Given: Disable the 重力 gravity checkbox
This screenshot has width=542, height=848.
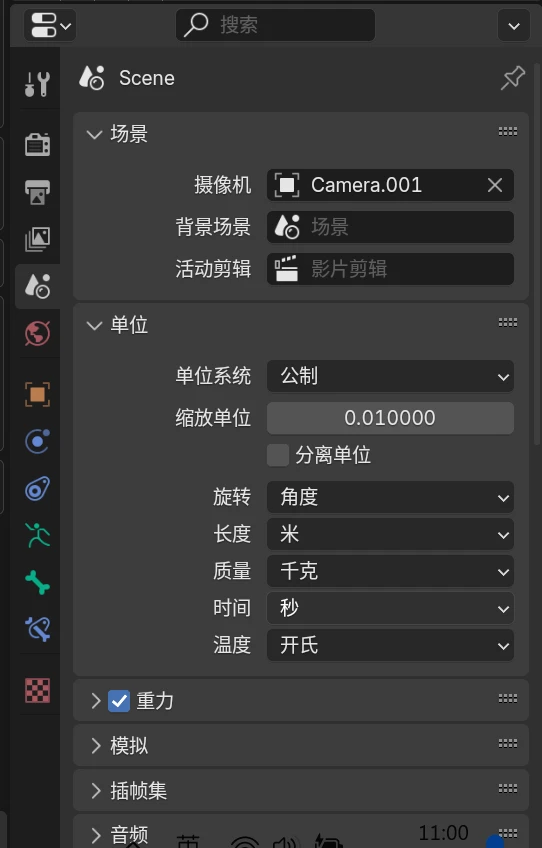Looking at the screenshot, I should (x=119, y=701).
